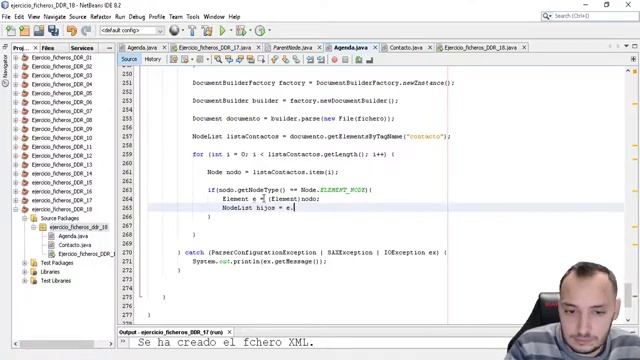Expand Ejercicio_ficheros_DDR_01 project node

tap(16, 58)
